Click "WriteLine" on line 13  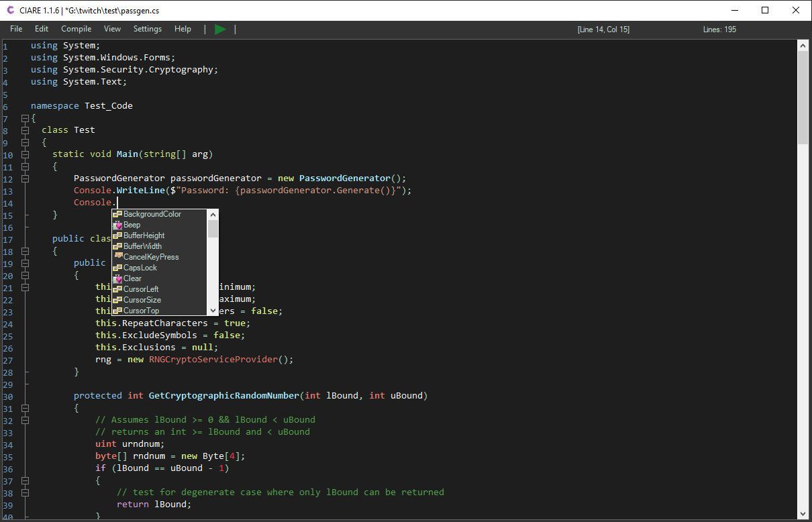tap(141, 191)
